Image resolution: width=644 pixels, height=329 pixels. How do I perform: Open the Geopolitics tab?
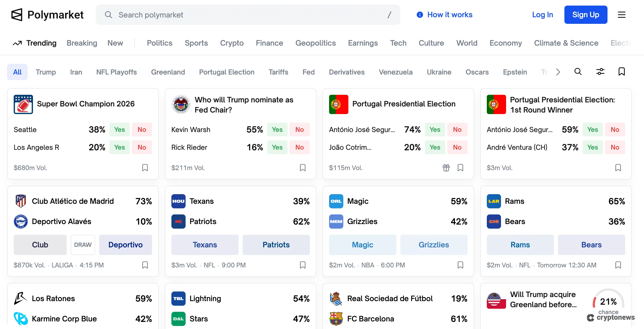(x=316, y=43)
